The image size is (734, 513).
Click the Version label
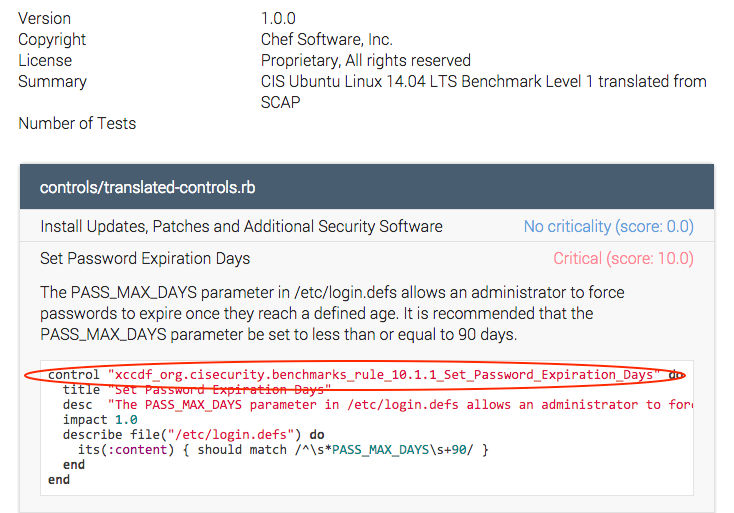tap(45, 18)
